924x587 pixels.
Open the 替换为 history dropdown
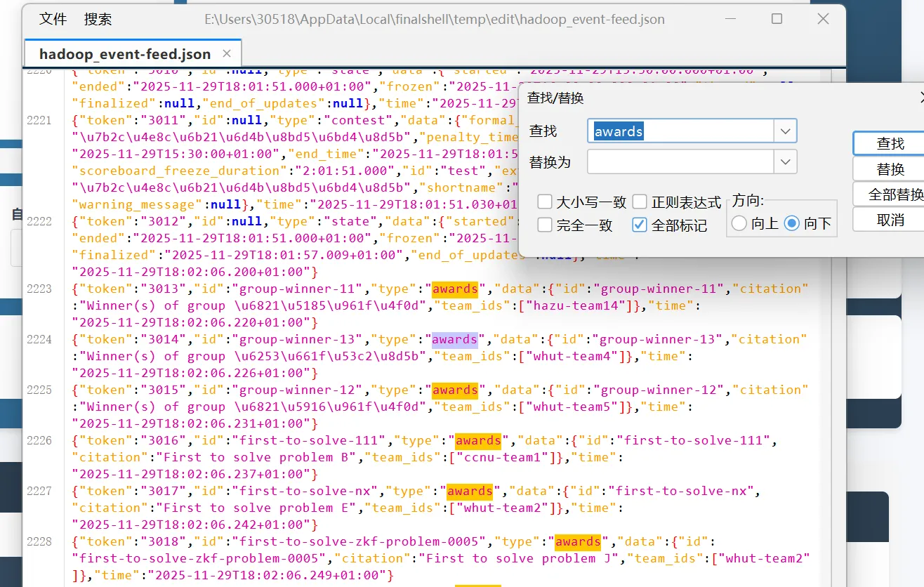[x=785, y=161]
